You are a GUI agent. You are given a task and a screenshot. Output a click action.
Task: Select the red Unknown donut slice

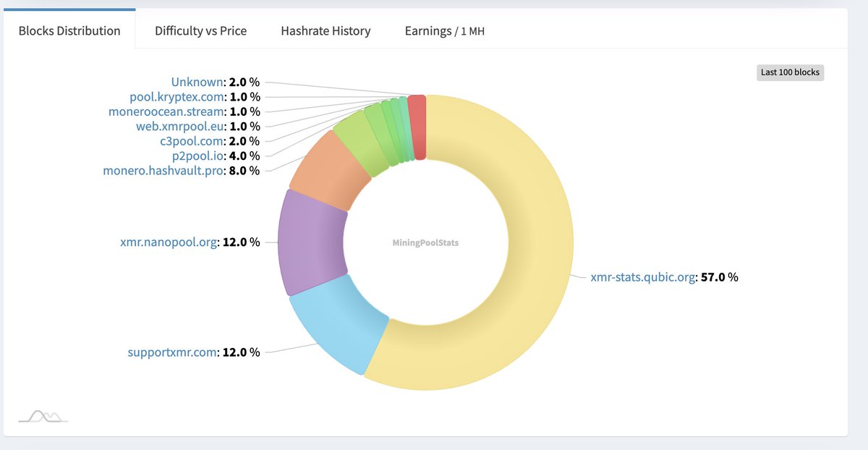coord(417,127)
